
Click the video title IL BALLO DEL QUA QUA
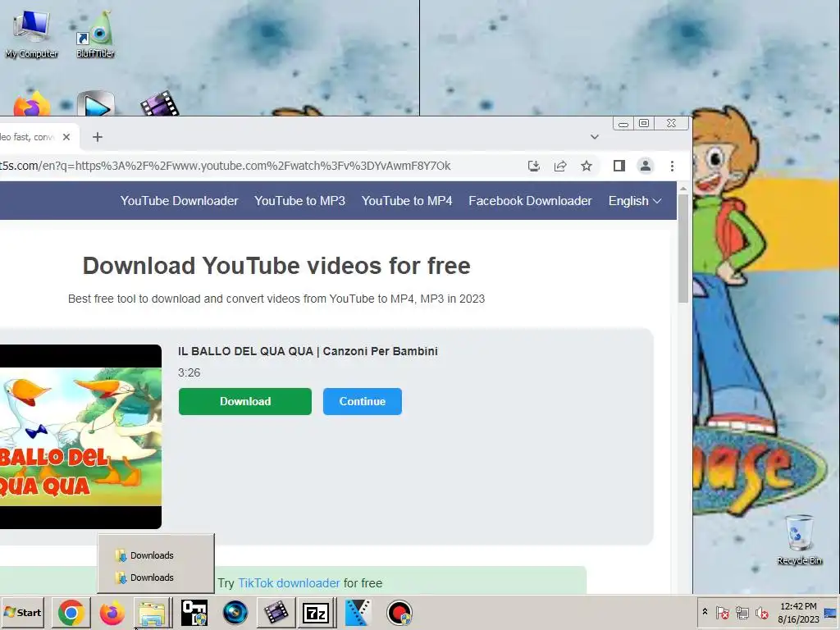[308, 351]
